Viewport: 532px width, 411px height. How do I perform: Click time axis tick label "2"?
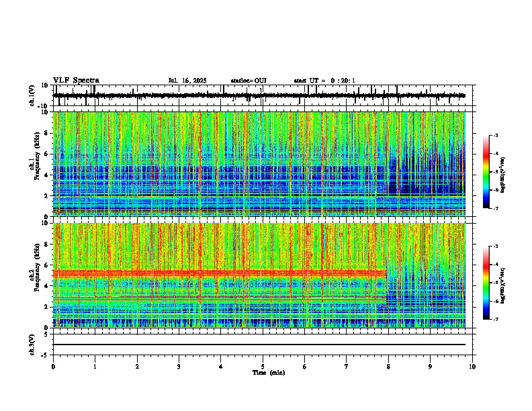coord(137,367)
